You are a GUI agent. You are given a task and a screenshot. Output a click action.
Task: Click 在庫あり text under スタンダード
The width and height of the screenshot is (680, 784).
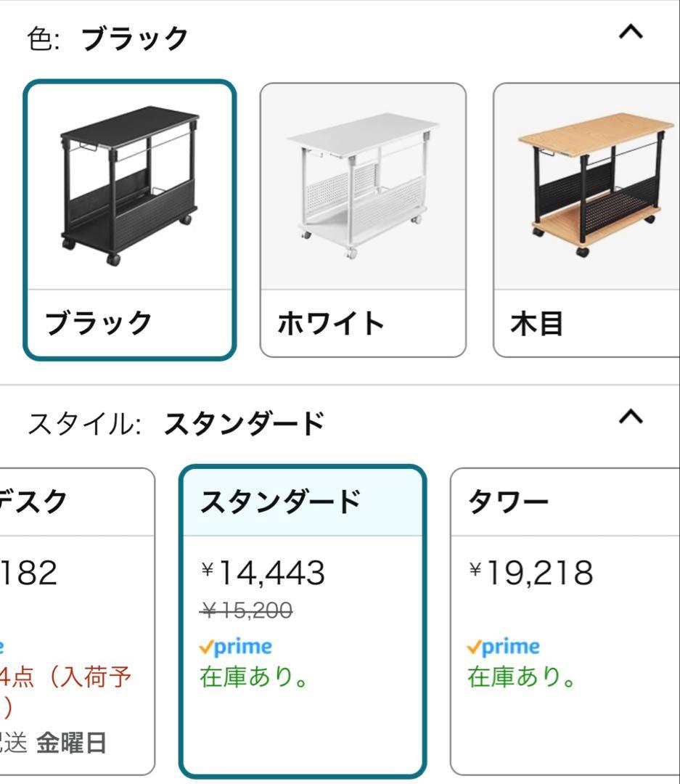(254, 677)
